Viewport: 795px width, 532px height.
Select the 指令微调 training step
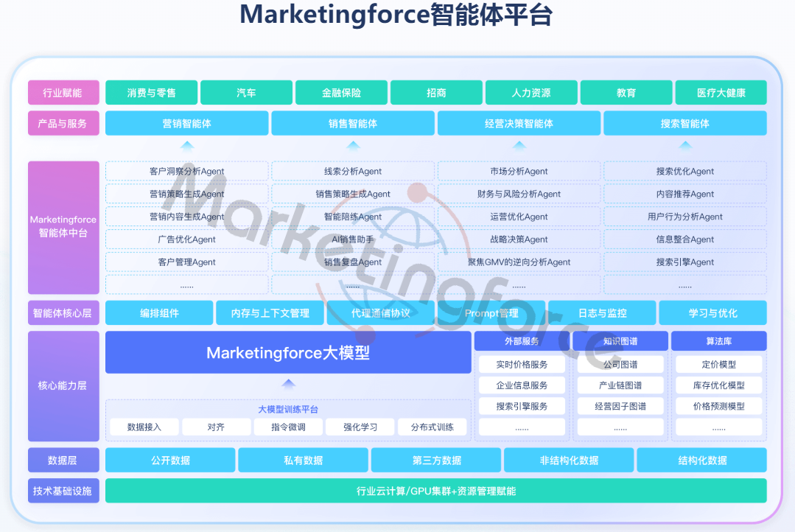click(288, 427)
